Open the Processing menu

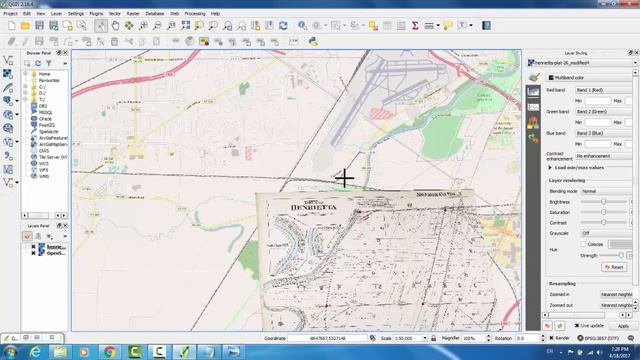pyautogui.click(x=195, y=13)
